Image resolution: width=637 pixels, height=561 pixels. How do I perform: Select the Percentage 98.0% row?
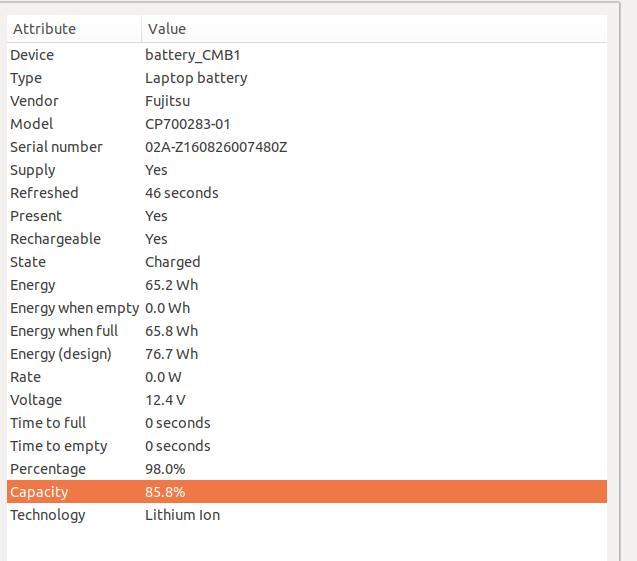point(307,469)
